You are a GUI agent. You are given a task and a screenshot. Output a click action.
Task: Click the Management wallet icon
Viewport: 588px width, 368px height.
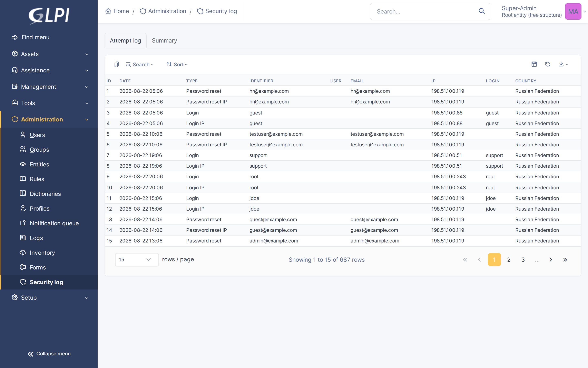coord(15,86)
